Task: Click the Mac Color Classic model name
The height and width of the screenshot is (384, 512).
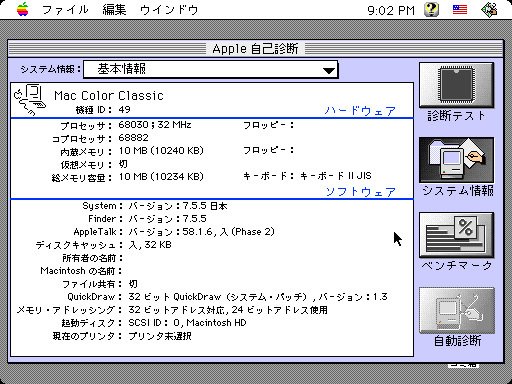Action: 109,96
